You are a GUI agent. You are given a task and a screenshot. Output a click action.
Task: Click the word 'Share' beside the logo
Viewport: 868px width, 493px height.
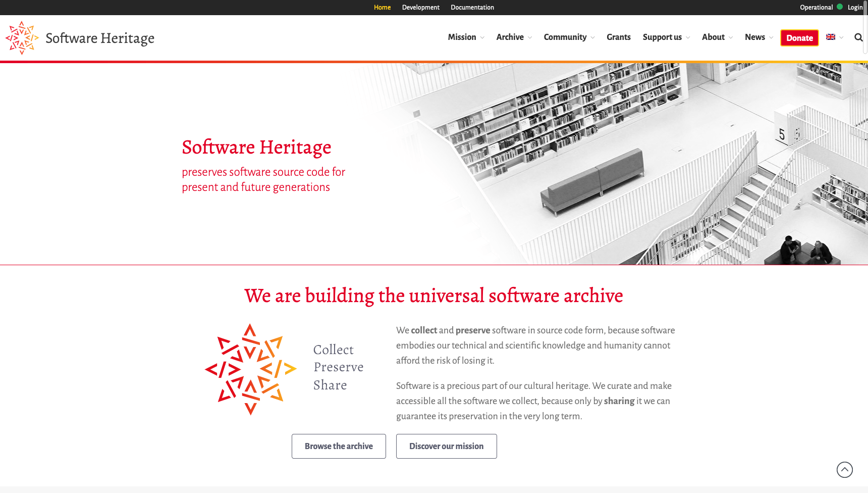[330, 385]
